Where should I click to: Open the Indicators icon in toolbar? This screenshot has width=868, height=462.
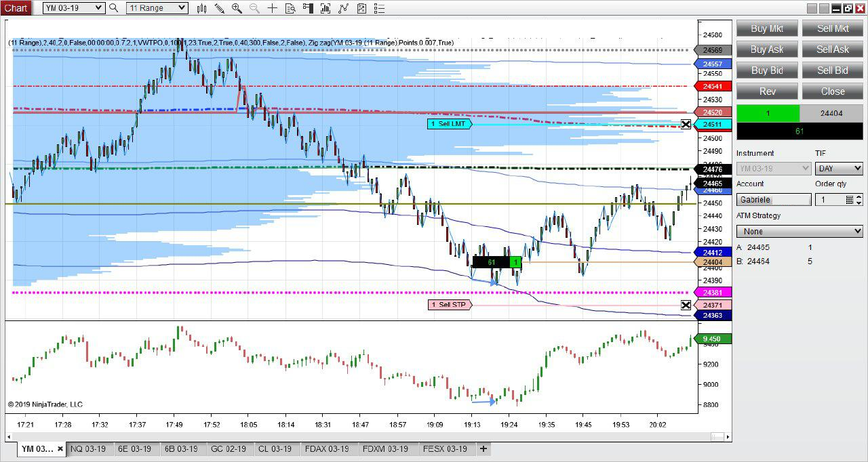coord(325,8)
